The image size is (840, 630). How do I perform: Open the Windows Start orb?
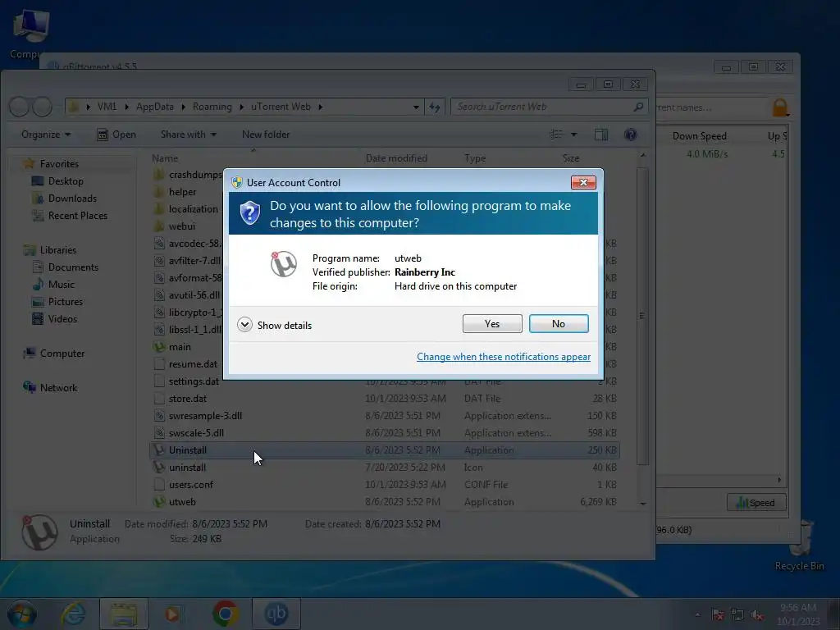click(x=22, y=614)
